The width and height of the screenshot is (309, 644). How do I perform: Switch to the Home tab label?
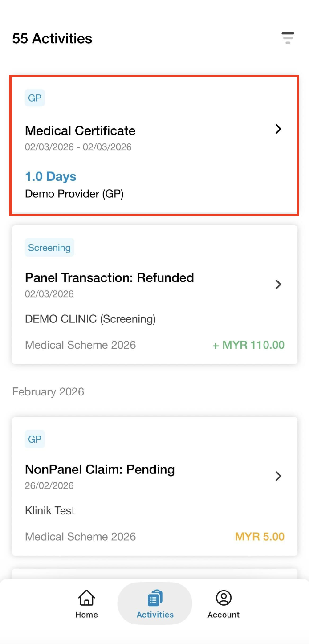tap(86, 615)
